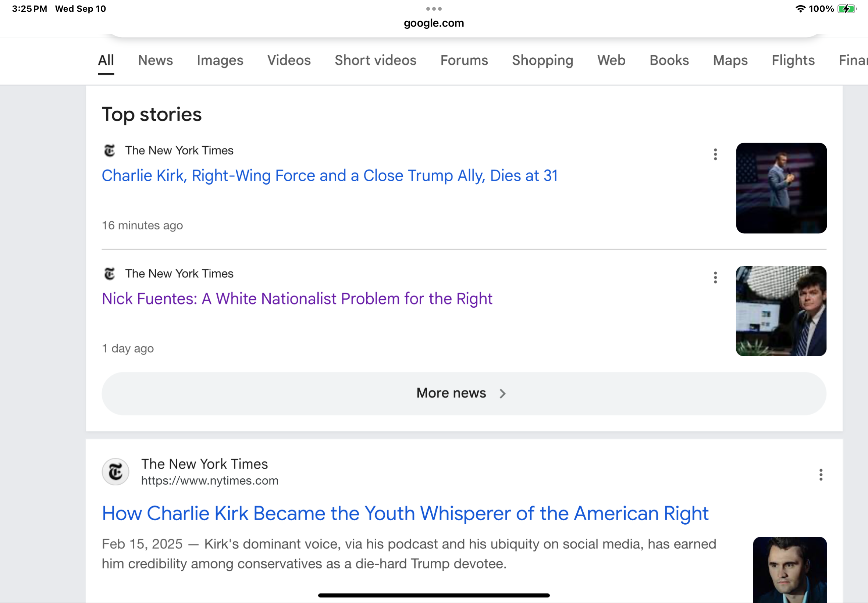The image size is (868, 603).
Task: Tap the home indicator bar at the bottom
Action: click(434, 595)
